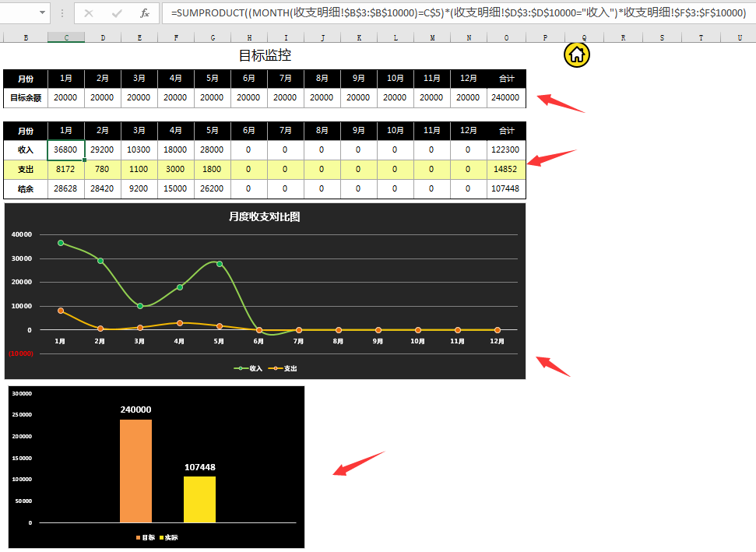Expand the Name Box dropdown arrow

coord(42,12)
